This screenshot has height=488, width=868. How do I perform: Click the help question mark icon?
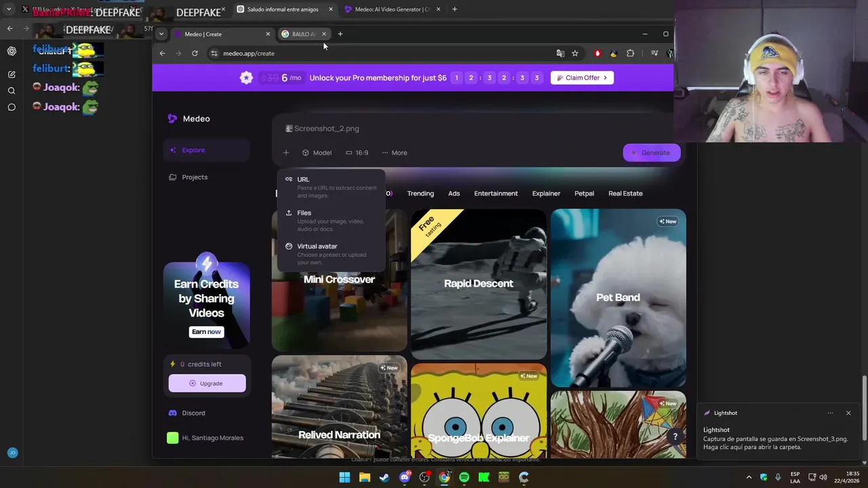(x=675, y=436)
